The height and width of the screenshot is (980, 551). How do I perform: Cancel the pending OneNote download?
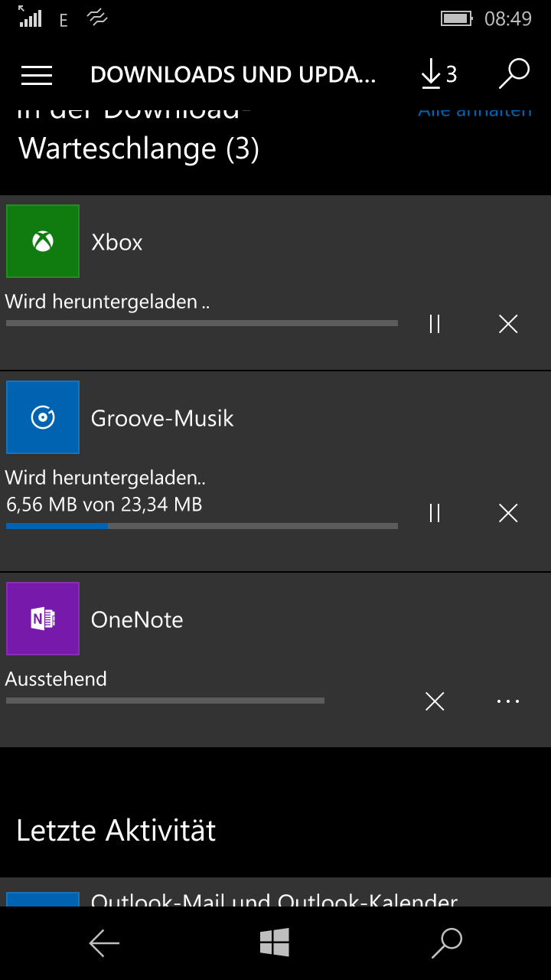[435, 701]
